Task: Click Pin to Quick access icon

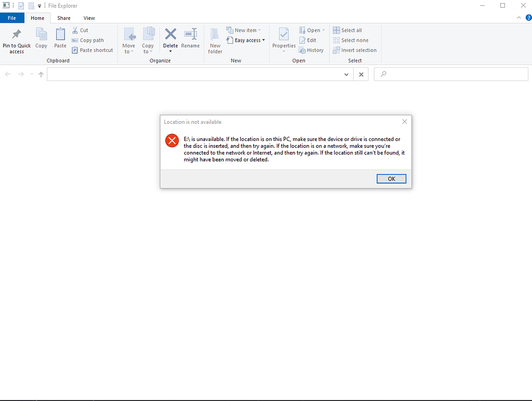Action: coord(16,34)
